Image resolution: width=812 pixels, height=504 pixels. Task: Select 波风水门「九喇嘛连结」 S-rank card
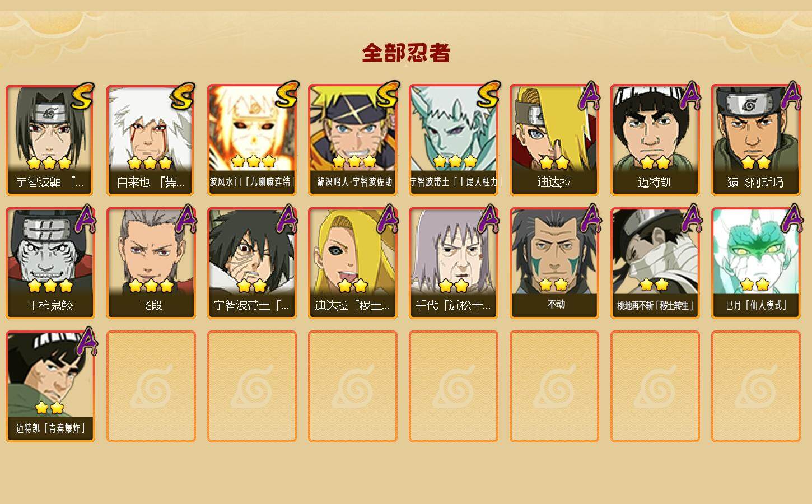[x=252, y=140]
